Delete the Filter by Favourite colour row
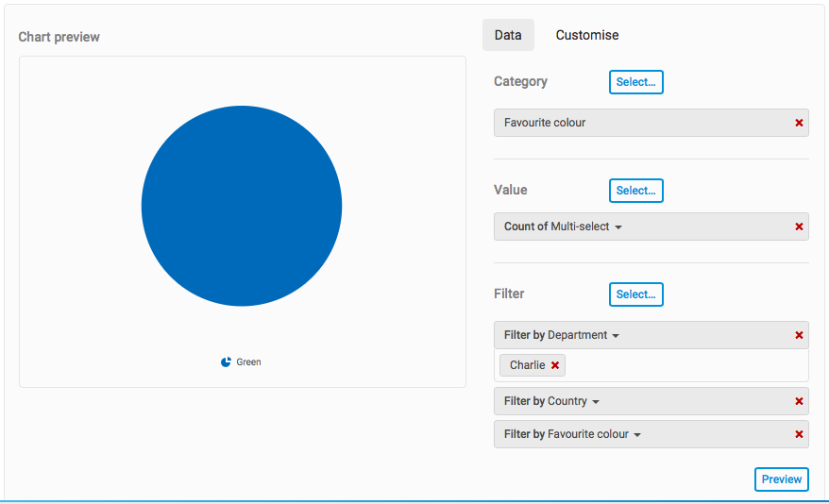The image size is (829, 504). coord(799,434)
